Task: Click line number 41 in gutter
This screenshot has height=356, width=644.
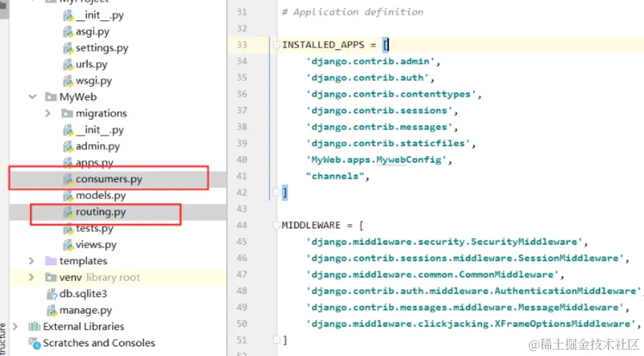Action: click(242, 176)
